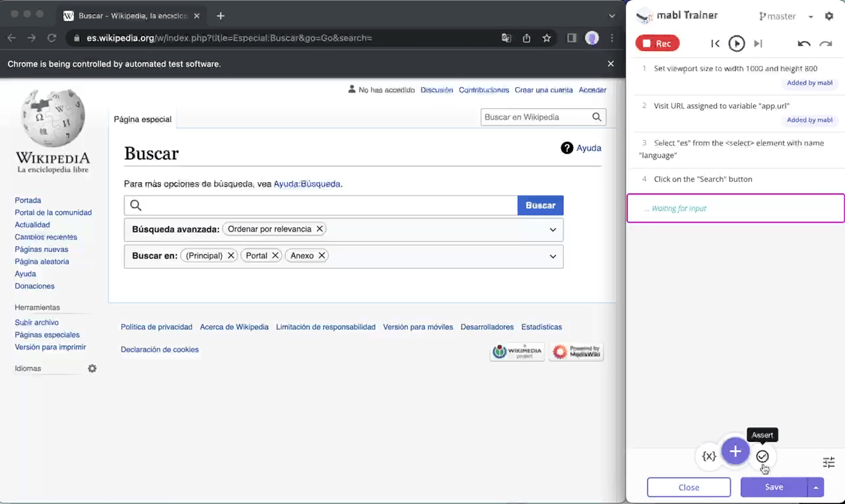The width and height of the screenshot is (845, 504).
Task: Click the purple plus add step button
Action: 735,451
